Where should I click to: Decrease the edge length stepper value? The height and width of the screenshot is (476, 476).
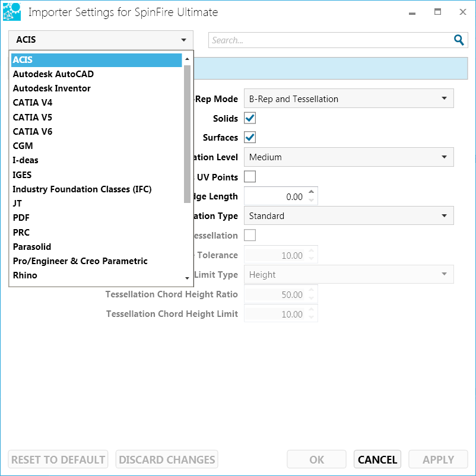312,201
